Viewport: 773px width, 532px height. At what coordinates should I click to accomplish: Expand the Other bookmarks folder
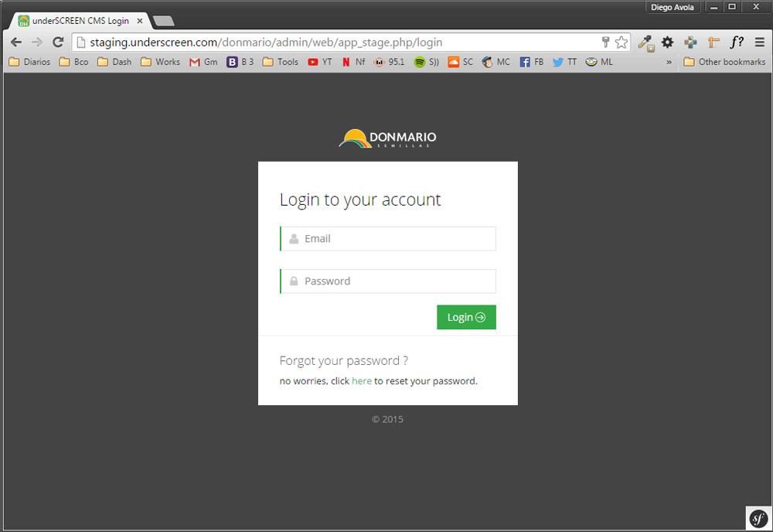pos(724,62)
